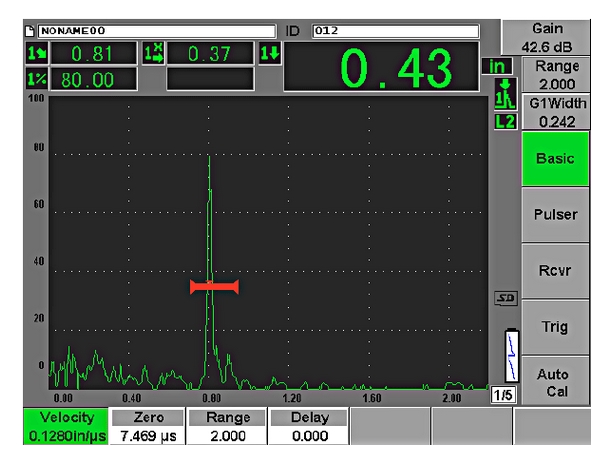Select the G1Width 0.242 parameter
This screenshot has height=465, width=605.
coord(556,112)
